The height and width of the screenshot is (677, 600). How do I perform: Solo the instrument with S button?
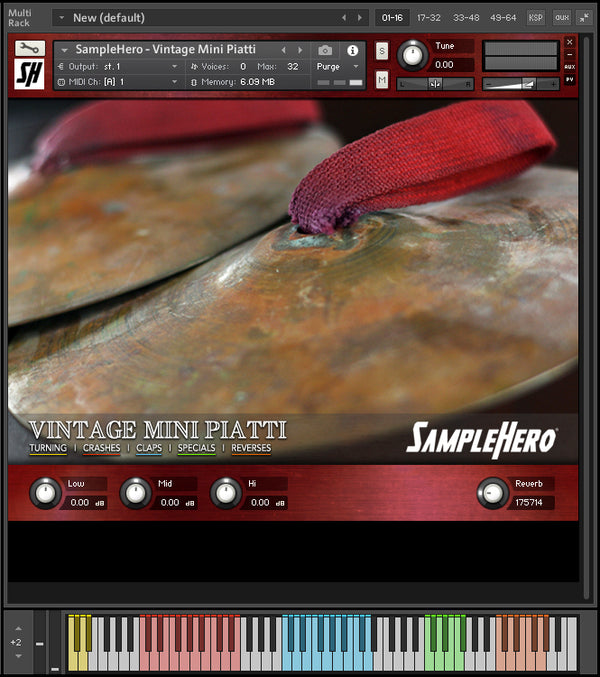382,51
